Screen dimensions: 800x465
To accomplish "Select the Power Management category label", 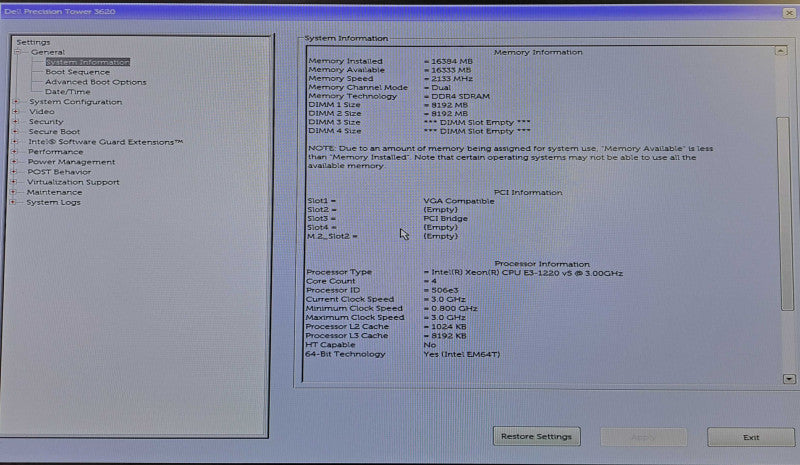I will coord(71,162).
